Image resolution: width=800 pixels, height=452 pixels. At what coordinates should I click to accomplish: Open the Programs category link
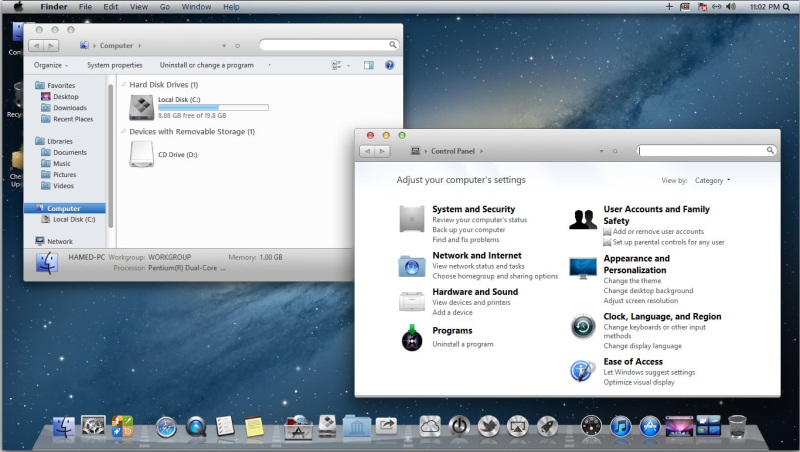(452, 331)
